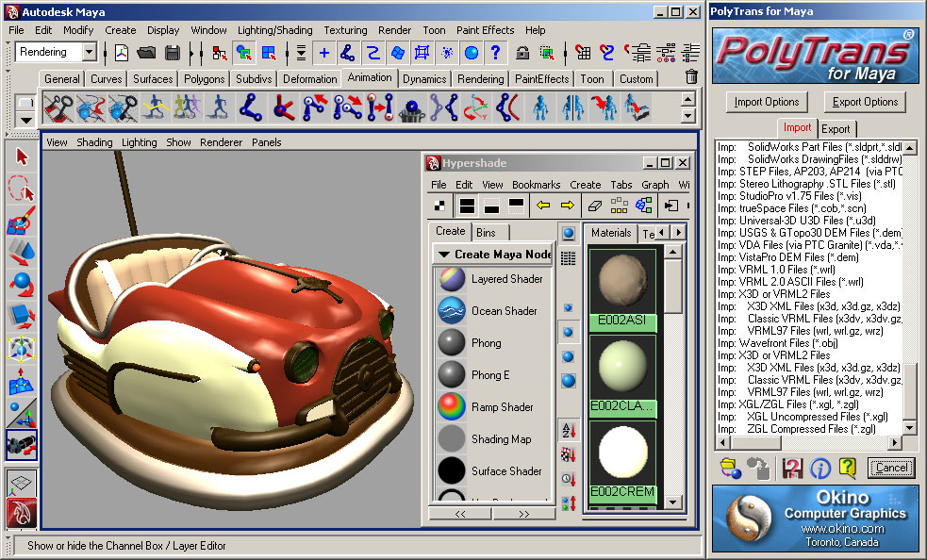Image resolution: width=927 pixels, height=560 pixels.
Task: Select the arrow Select tool in toolbox
Action: [22, 156]
